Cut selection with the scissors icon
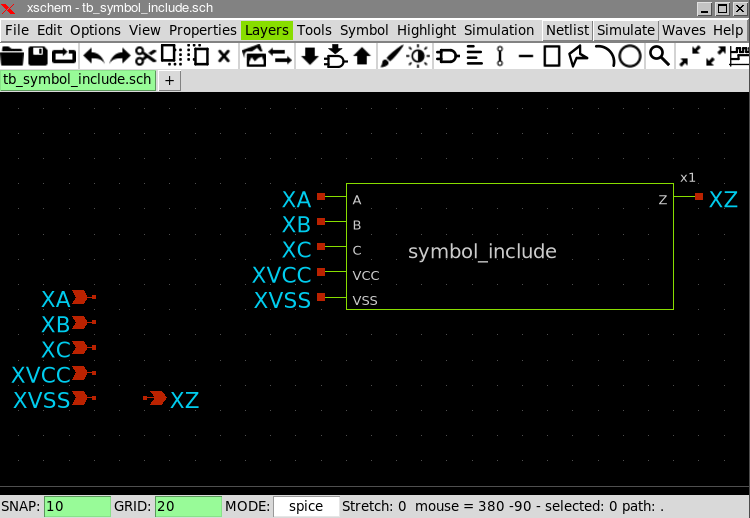 (x=146, y=56)
